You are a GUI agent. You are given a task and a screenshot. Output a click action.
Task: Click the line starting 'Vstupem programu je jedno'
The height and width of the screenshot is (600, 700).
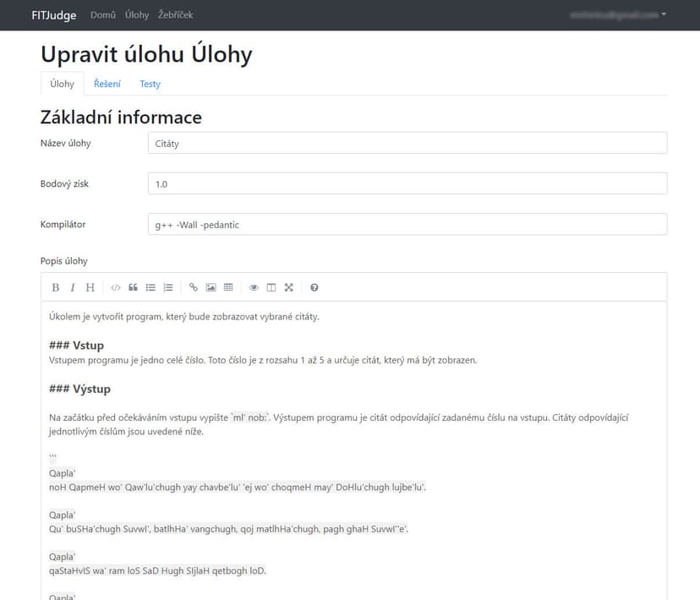point(263,360)
